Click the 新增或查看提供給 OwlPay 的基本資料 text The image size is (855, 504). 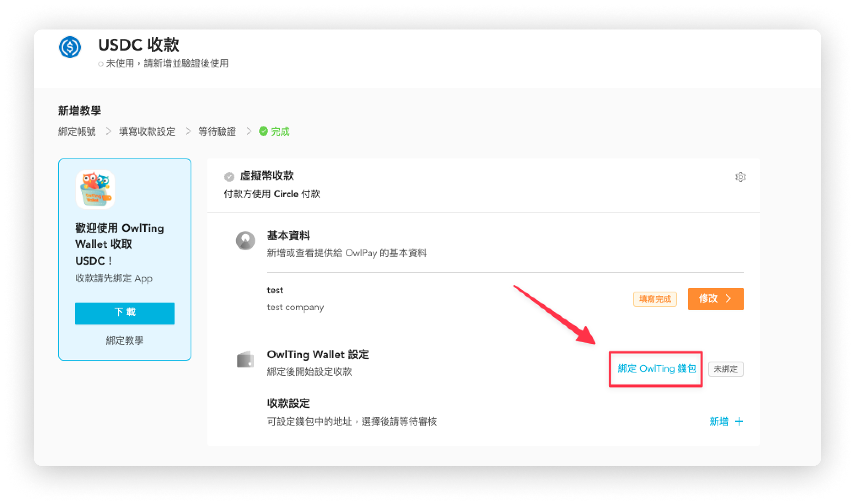pos(347,253)
